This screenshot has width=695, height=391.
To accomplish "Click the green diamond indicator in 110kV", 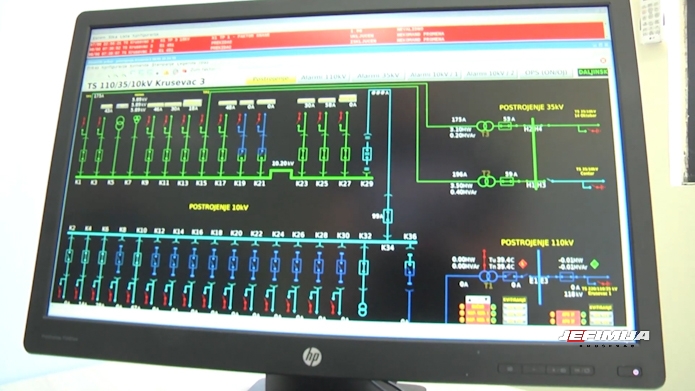I will pyautogui.click(x=595, y=264).
